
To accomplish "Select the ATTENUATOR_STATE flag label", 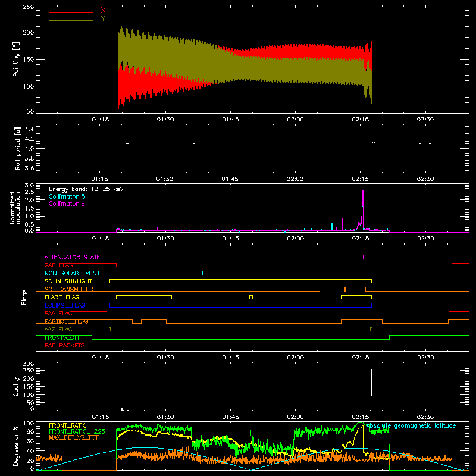I will click(x=72, y=257).
